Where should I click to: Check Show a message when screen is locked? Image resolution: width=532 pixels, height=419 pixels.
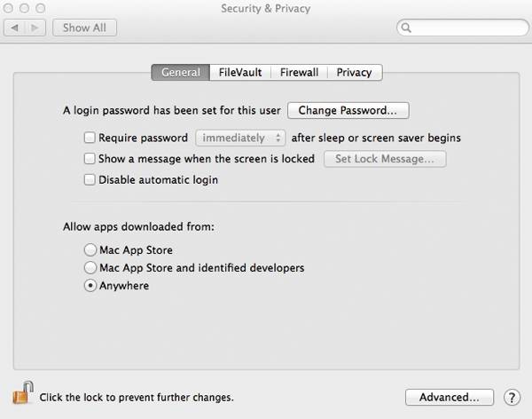pos(90,159)
